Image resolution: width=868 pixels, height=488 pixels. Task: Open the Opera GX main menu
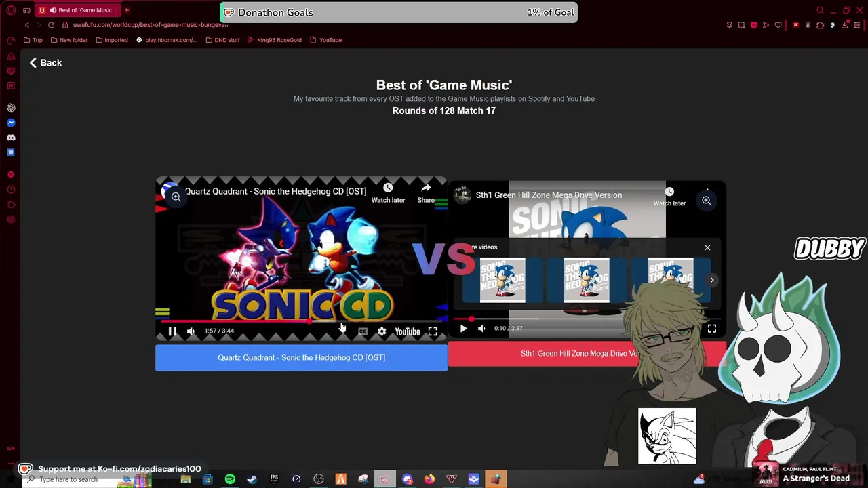tap(11, 10)
